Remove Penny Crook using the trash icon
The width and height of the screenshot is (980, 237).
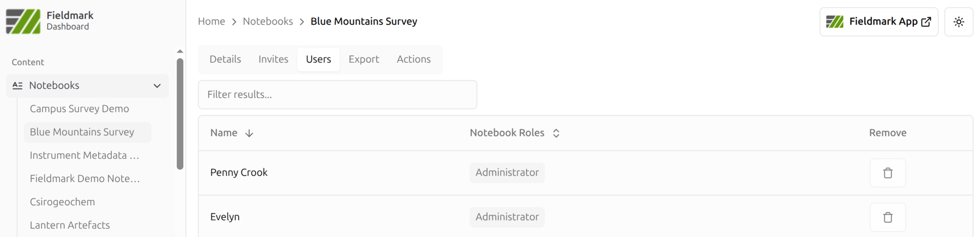[887, 173]
